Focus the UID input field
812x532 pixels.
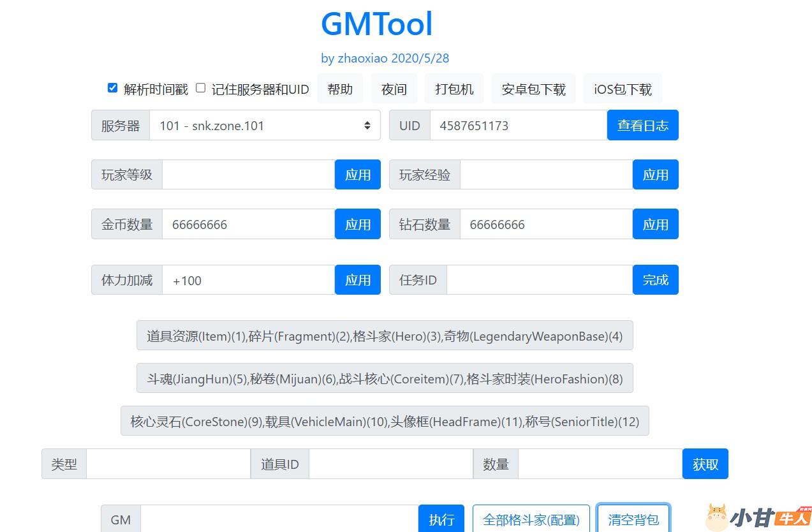(518, 126)
